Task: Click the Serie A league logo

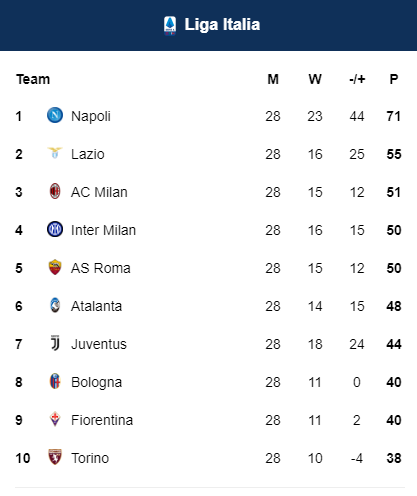Action: [170, 25]
